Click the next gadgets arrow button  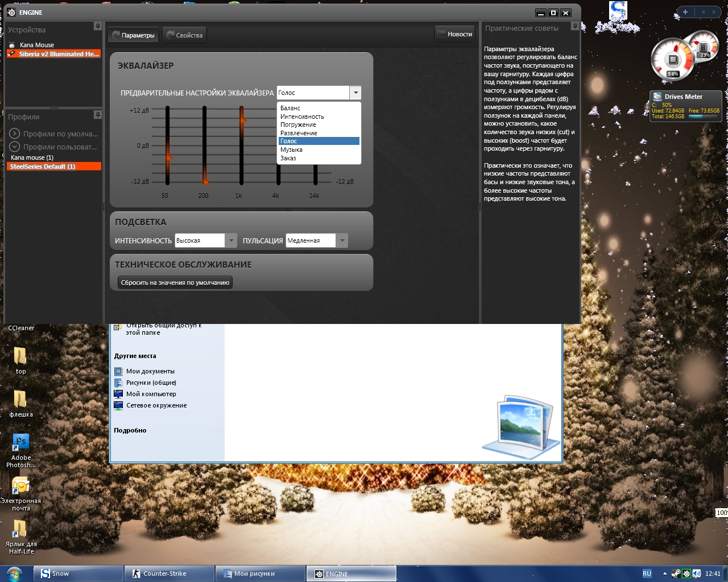714,12
